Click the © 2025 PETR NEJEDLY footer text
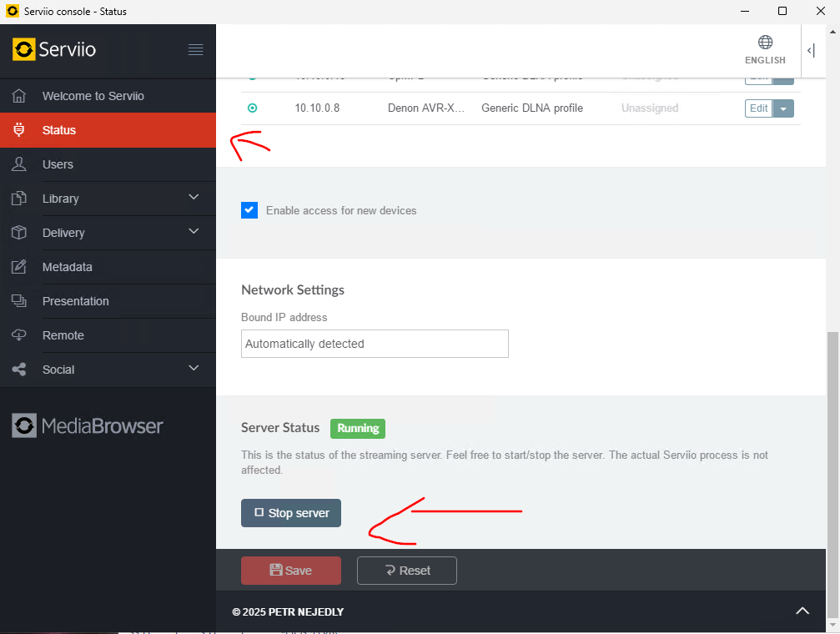This screenshot has width=840, height=634. (x=288, y=611)
